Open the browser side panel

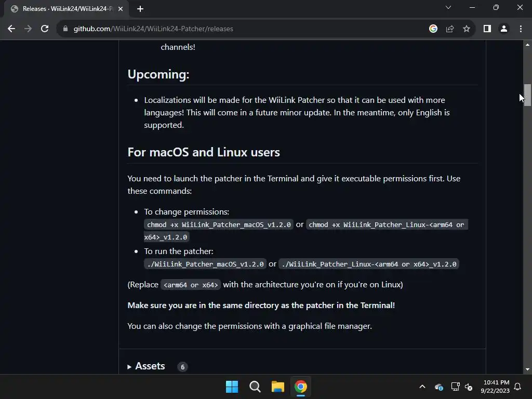pyautogui.click(x=487, y=29)
